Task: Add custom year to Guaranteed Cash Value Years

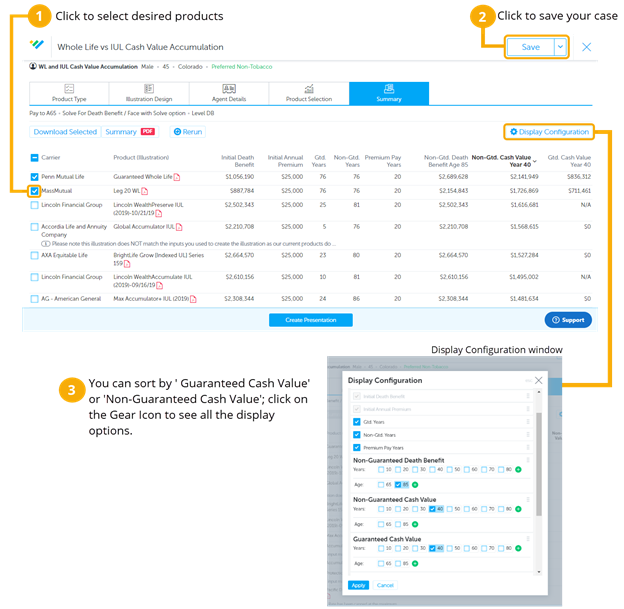Action: [x=518, y=548]
